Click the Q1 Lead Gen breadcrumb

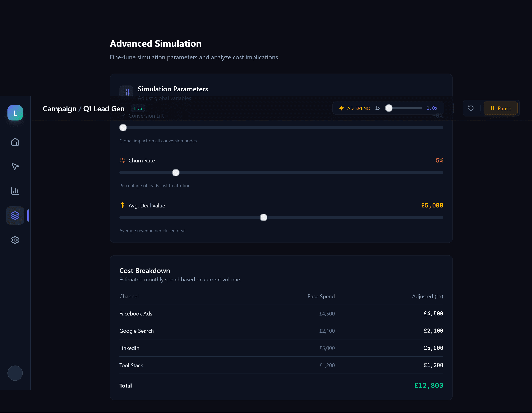[104, 109]
